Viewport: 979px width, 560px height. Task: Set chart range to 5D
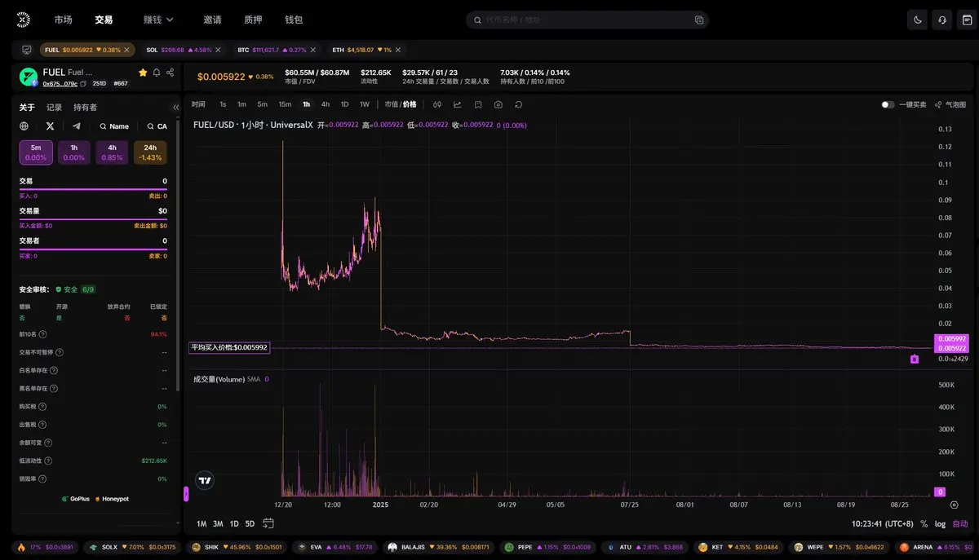tap(250, 523)
